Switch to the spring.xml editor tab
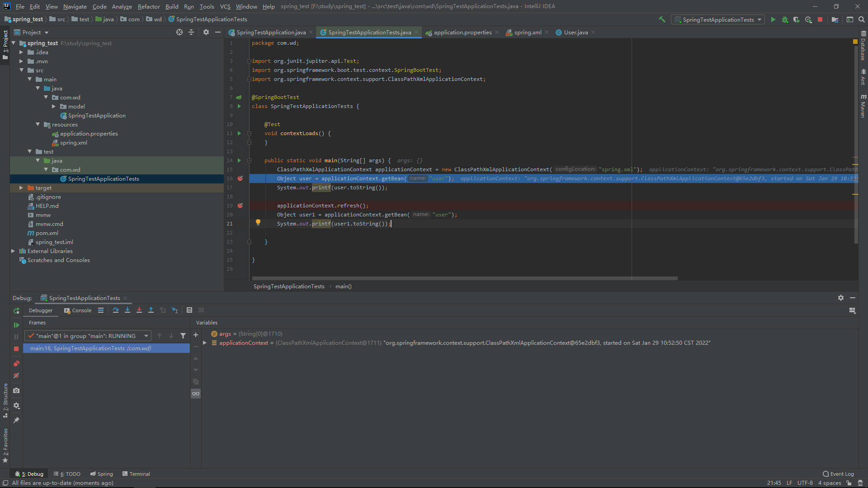This screenshot has width=868, height=488. click(527, 33)
